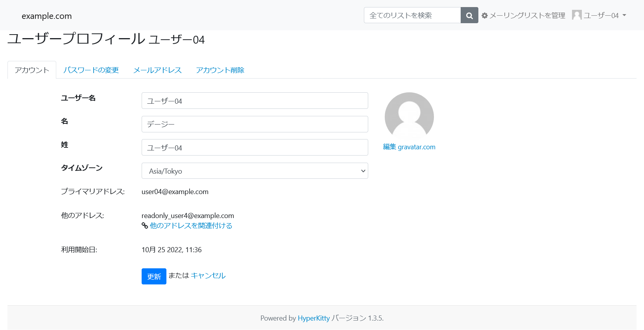Image resolution: width=644 pixels, height=330 pixels.
Task: Click the gear icon beside メーリングリストを管理
Action: pyautogui.click(x=485, y=16)
